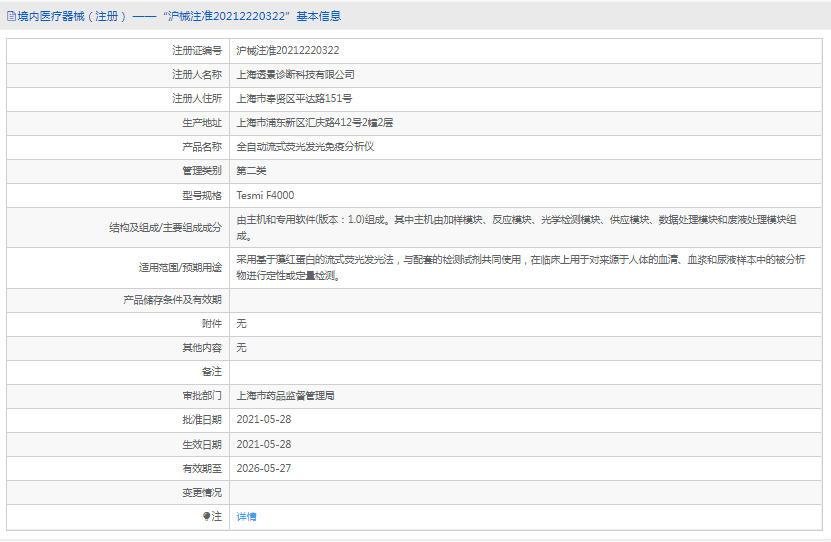Click the 附件 row label
The width and height of the screenshot is (831, 542).
212,324
